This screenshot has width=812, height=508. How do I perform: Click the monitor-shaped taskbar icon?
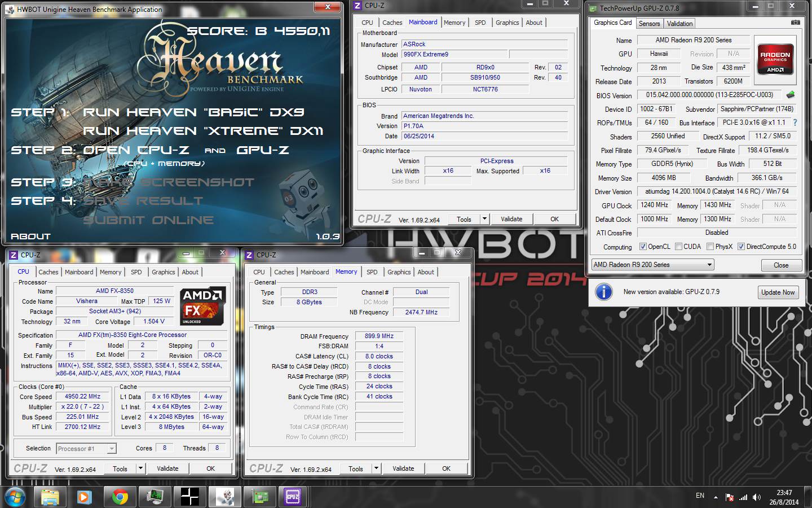pos(155,497)
